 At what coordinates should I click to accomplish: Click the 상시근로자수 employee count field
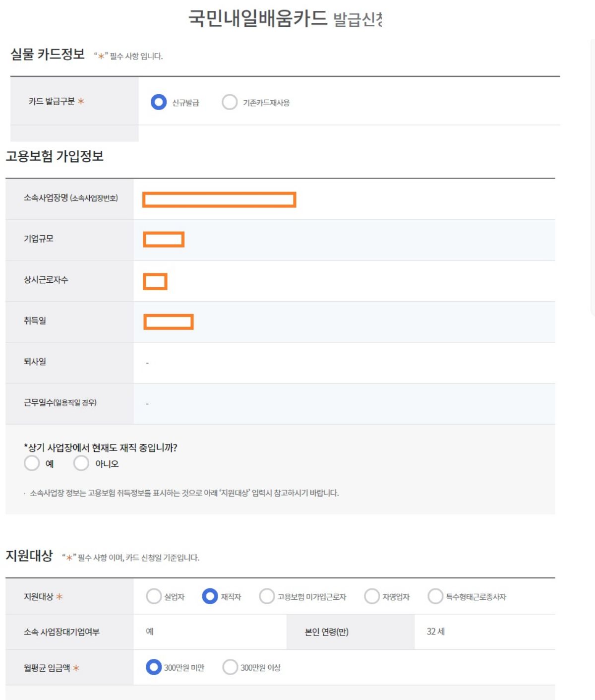click(x=155, y=281)
